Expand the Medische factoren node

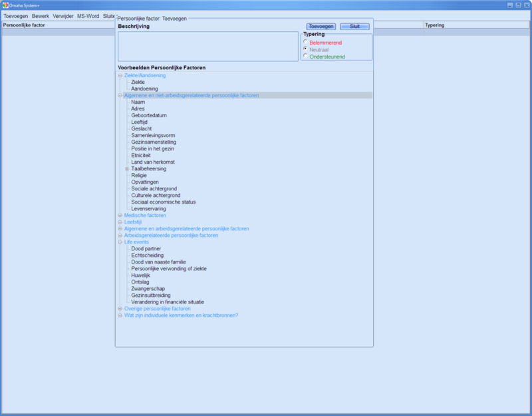point(120,215)
